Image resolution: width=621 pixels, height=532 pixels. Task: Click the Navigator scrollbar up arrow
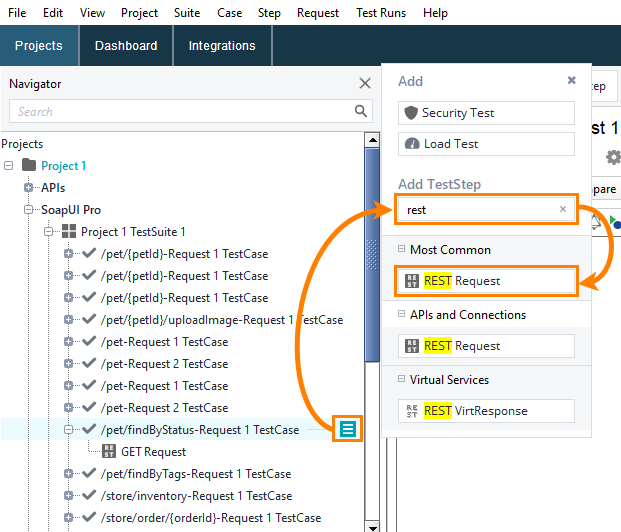pyautogui.click(x=372, y=140)
